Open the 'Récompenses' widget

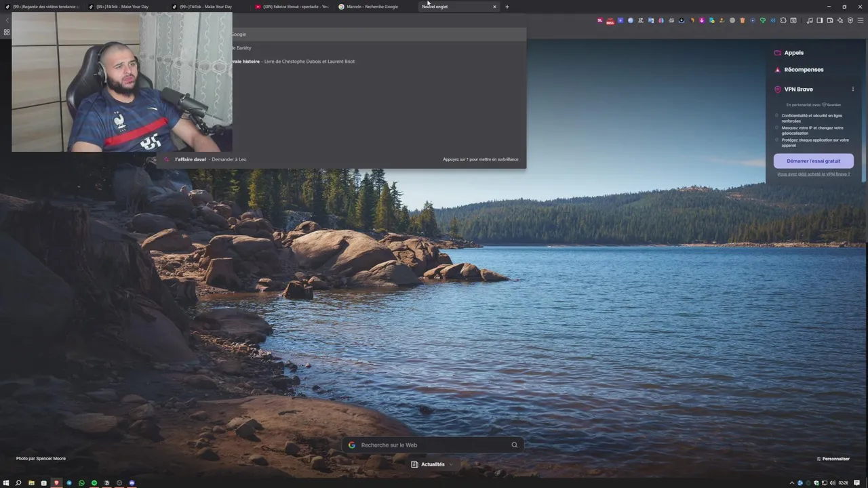pos(799,70)
